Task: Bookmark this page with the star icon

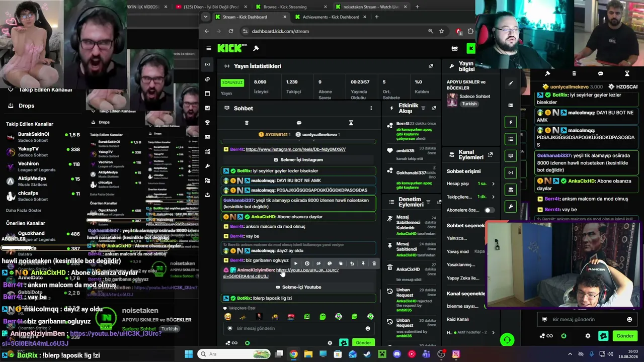Action: (441, 31)
